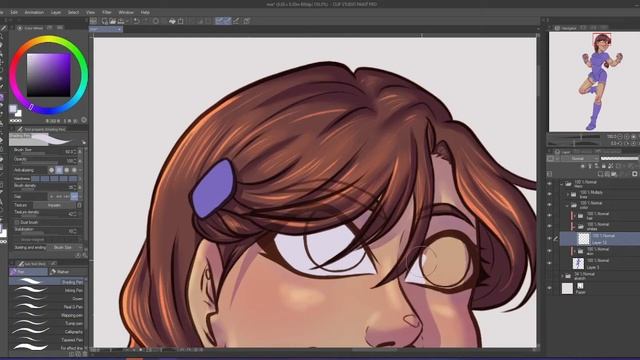Screen dimensions: 640x360
Task: Hide the color folder
Action: pos(549,205)
